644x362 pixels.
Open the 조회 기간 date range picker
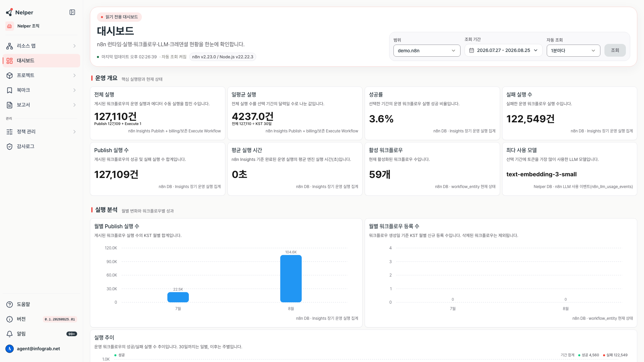[x=503, y=50]
